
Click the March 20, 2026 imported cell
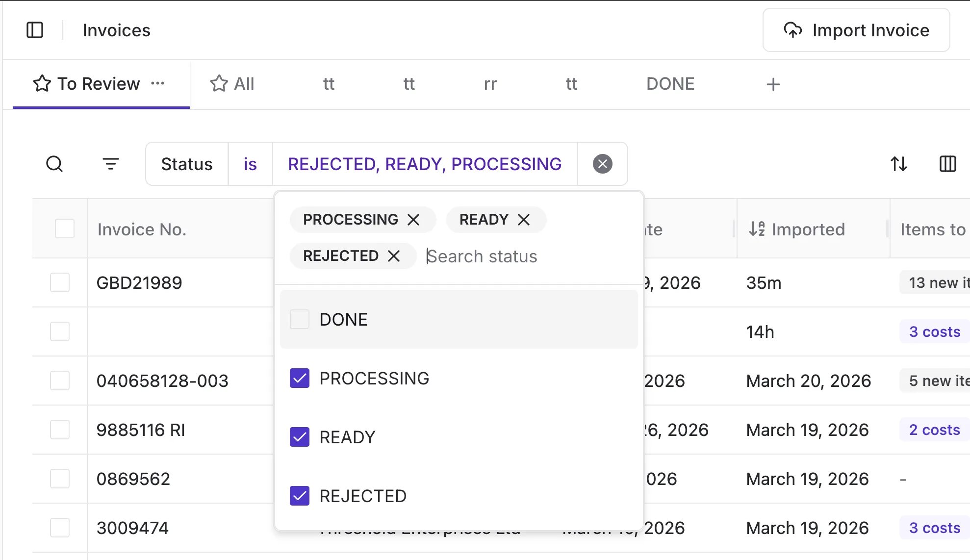pyautogui.click(x=809, y=381)
